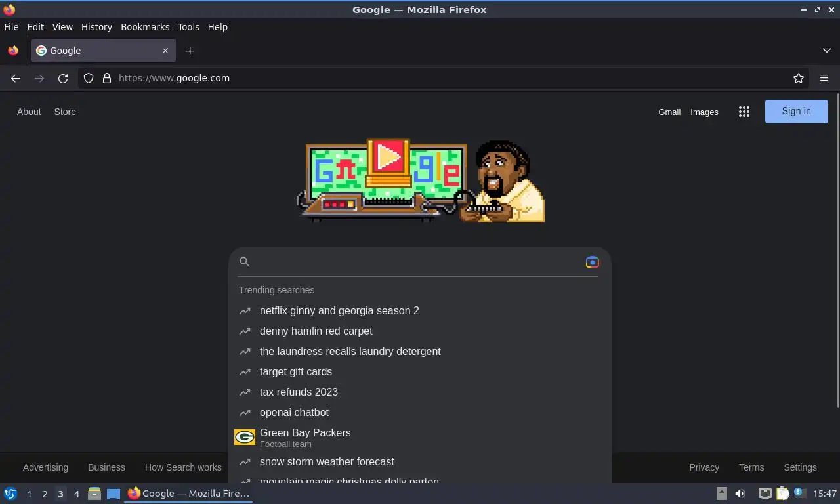Select 'Green Bay Packers' football team suggestion
840x504 pixels.
(x=420, y=438)
